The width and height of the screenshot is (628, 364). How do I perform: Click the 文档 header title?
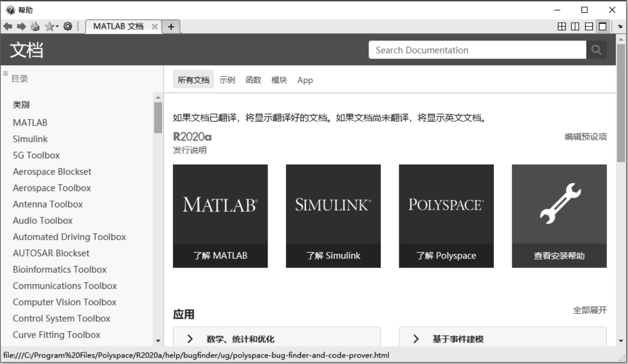pyautogui.click(x=26, y=50)
